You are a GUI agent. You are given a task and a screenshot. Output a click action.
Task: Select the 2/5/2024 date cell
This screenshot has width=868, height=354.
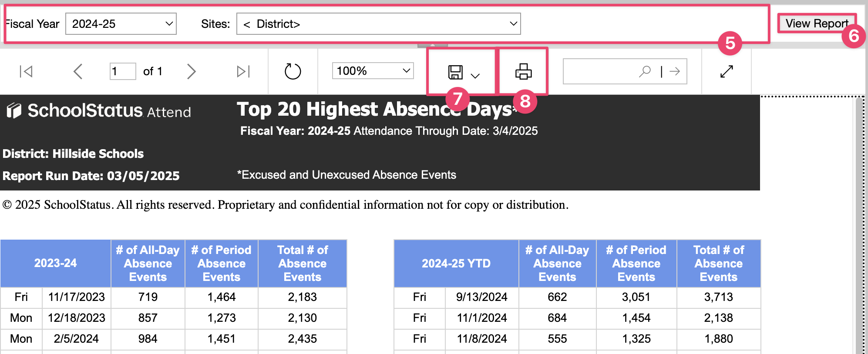point(77,339)
